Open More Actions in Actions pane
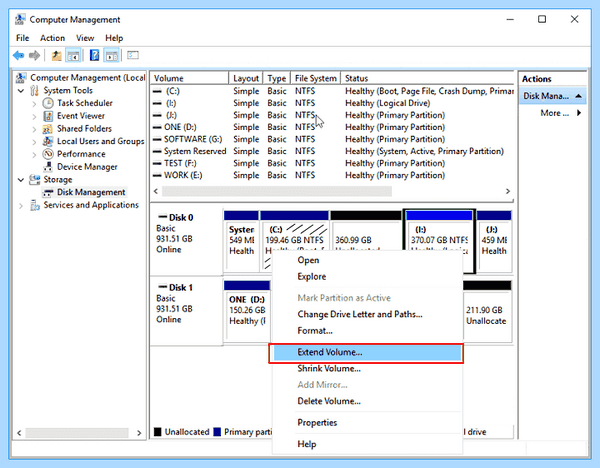 click(x=561, y=113)
